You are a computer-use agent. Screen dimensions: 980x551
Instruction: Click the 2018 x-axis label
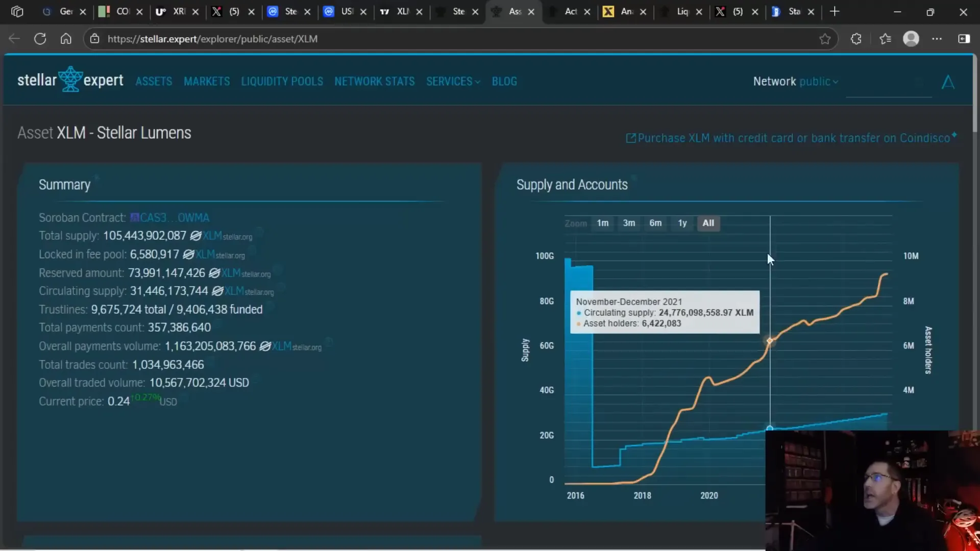click(x=642, y=495)
